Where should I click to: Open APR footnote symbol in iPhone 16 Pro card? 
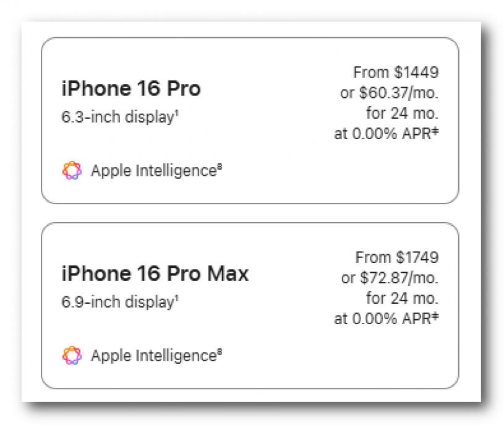click(435, 132)
